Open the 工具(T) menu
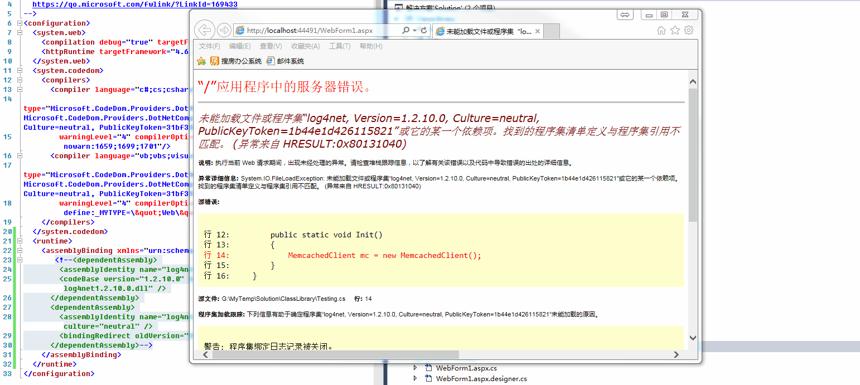 340,46
